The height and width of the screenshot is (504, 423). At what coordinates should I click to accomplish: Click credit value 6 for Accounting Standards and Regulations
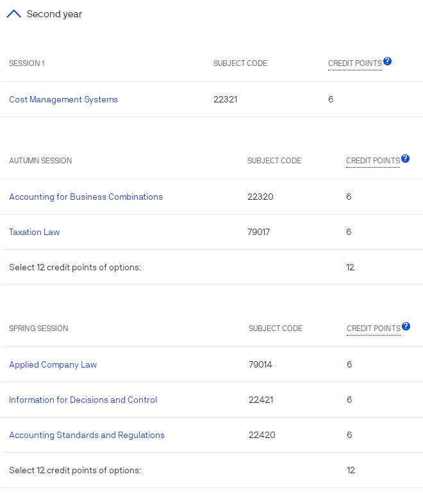pyautogui.click(x=349, y=435)
